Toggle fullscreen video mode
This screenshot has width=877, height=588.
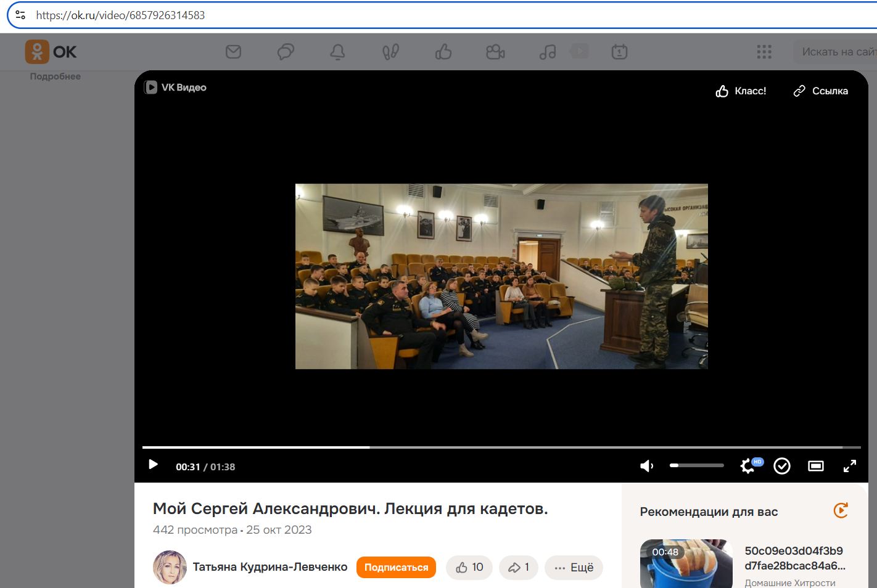(x=849, y=466)
